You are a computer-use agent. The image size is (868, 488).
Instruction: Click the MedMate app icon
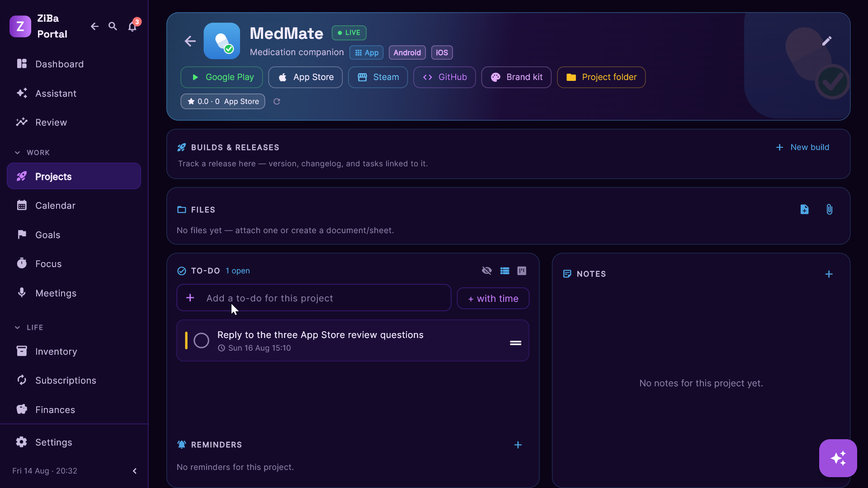pos(222,41)
